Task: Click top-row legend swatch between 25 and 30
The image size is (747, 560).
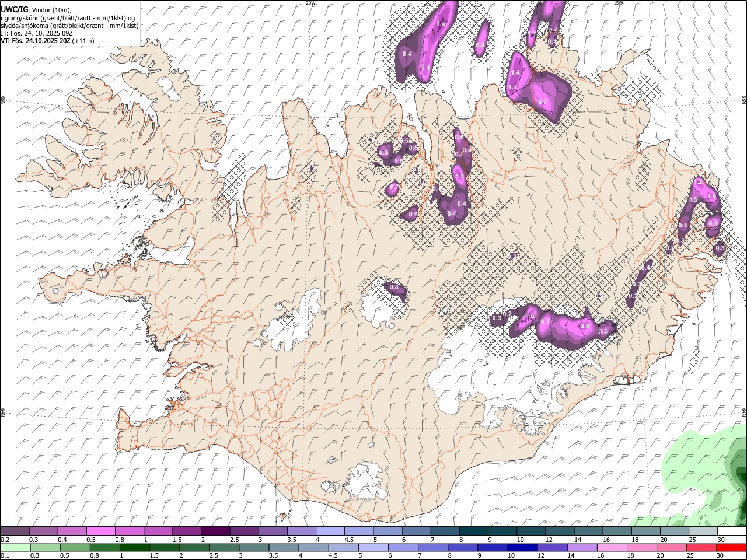Action: click(x=703, y=531)
